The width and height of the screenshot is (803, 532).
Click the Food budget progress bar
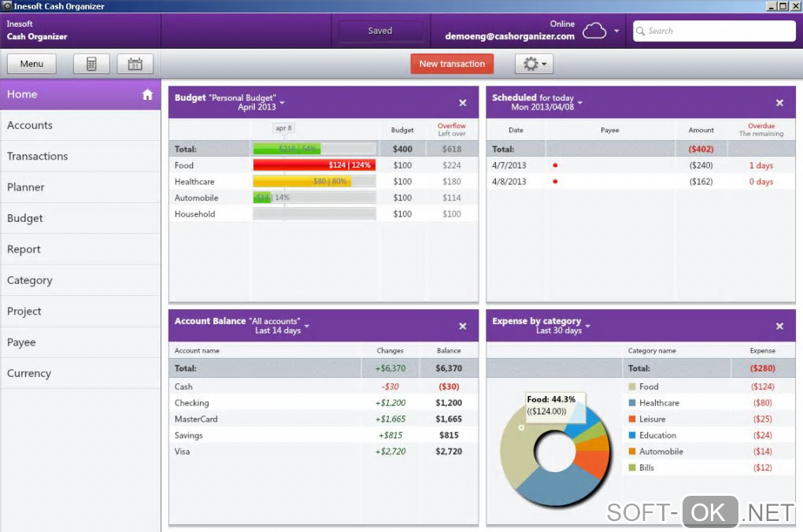coord(314,165)
